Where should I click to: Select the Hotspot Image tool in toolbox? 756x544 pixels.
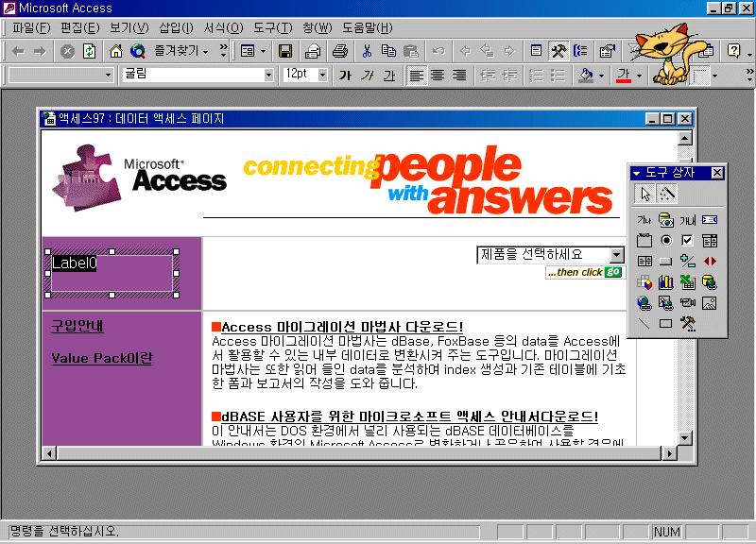666,303
